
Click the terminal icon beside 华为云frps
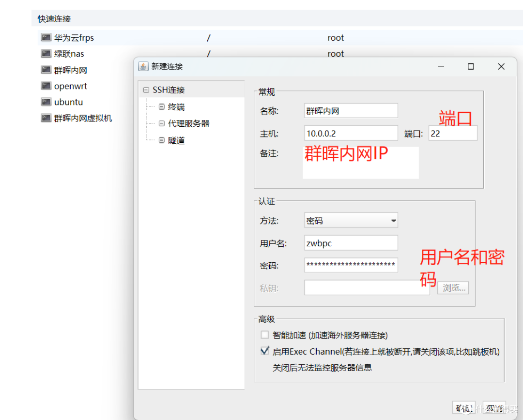46,37
